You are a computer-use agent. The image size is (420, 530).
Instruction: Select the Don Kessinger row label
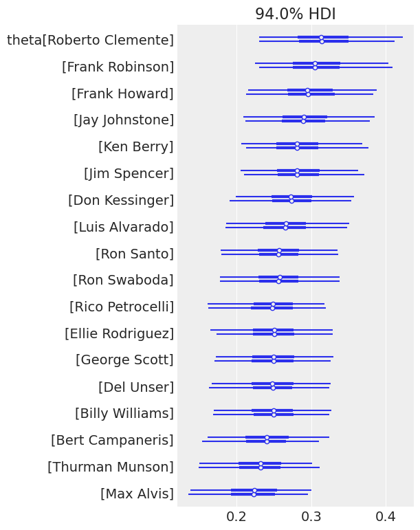point(121,200)
